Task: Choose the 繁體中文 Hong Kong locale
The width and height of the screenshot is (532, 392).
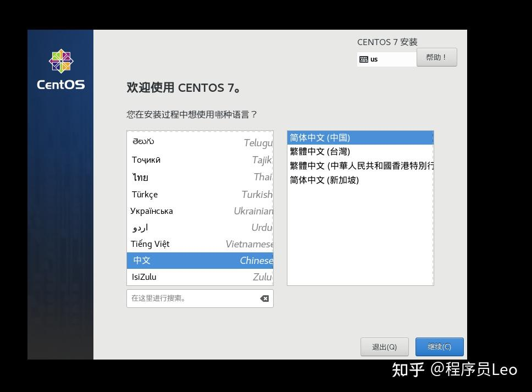Action: [361, 165]
